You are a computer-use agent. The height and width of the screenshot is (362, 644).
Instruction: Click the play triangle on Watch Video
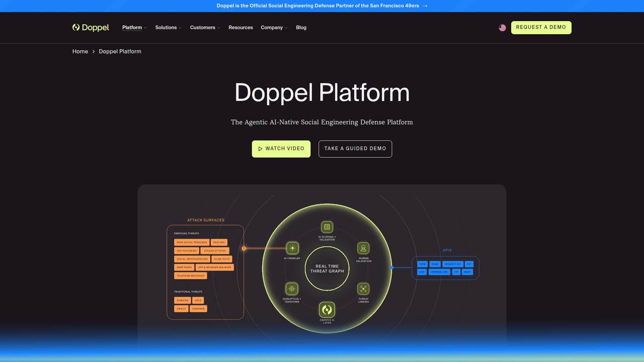pos(260,149)
